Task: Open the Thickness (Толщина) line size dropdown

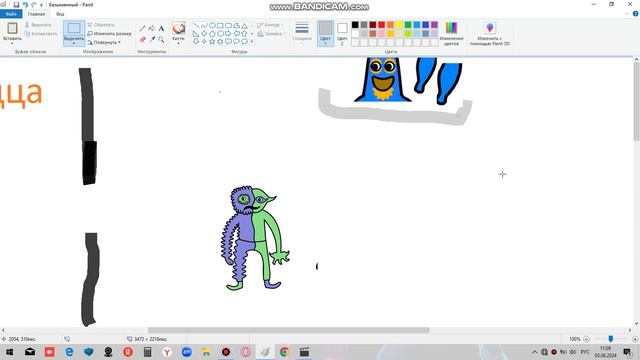Action: click(x=302, y=32)
